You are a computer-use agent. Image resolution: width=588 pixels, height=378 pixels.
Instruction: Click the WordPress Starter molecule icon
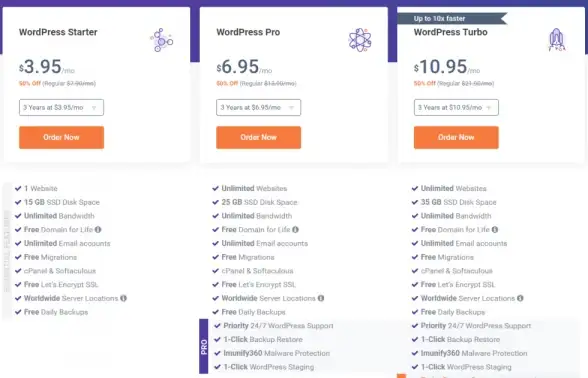pyautogui.click(x=162, y=40)
